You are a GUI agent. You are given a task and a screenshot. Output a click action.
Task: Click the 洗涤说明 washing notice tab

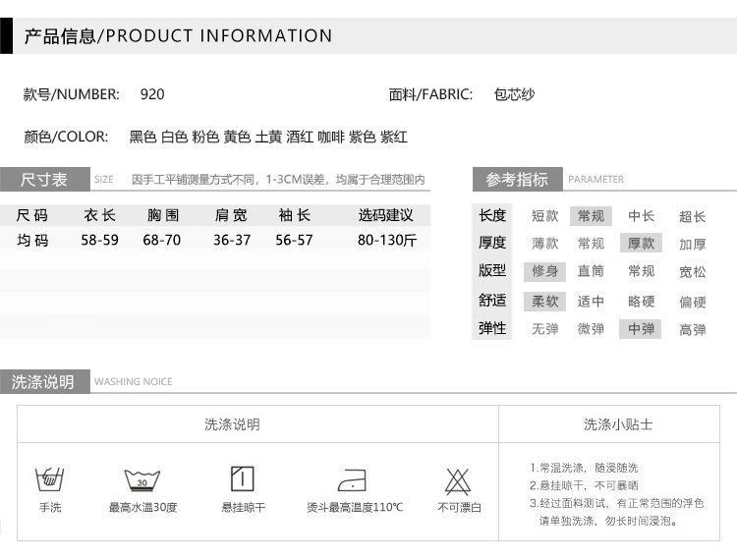coord(44,381)
